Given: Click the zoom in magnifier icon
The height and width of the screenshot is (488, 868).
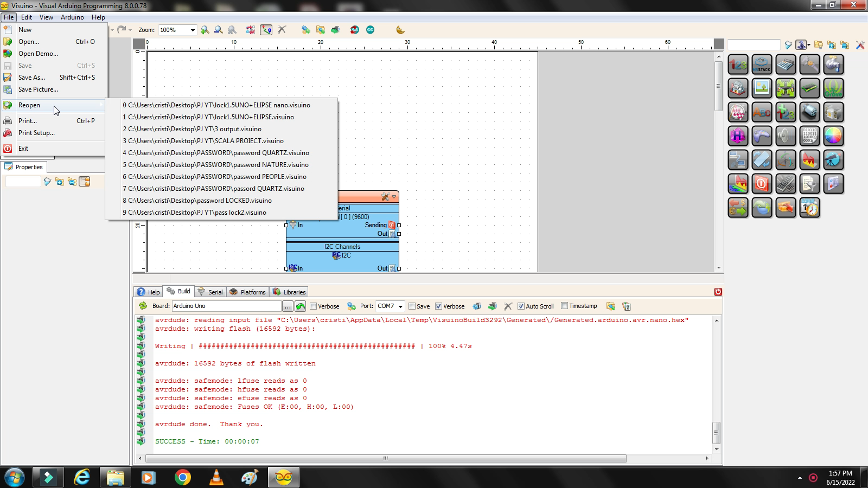Looking at the screenshot, I should coord(205,30).
